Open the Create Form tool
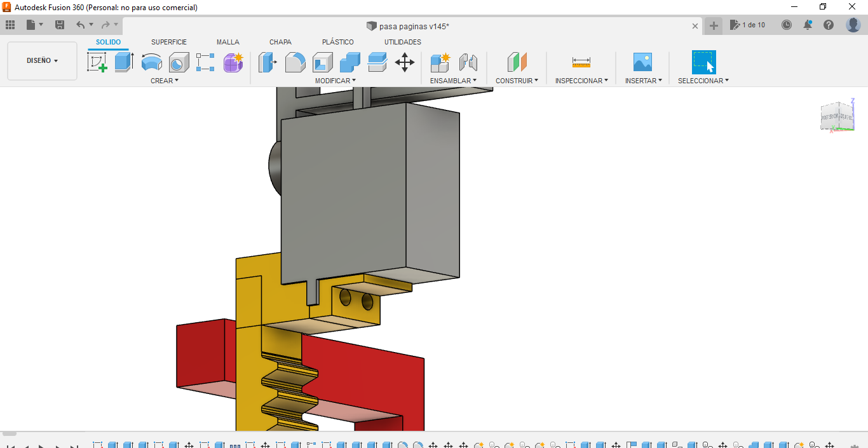Image resolution: width=868 pixels, height=448 pixels. 233,62
